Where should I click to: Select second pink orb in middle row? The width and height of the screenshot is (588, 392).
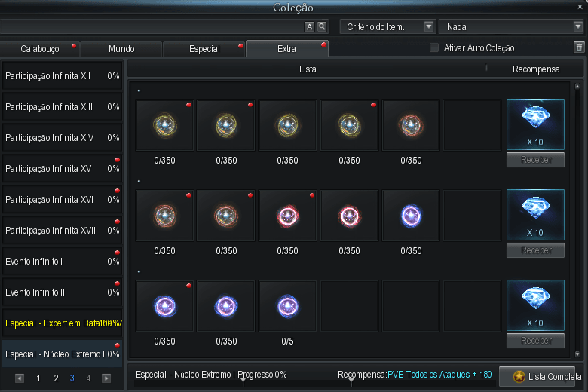[x=349, y=216]
